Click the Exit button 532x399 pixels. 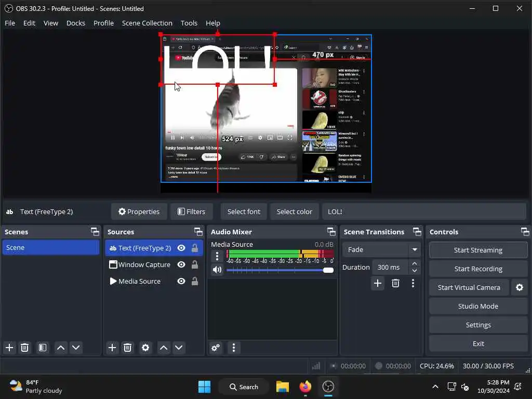(478, 344)
